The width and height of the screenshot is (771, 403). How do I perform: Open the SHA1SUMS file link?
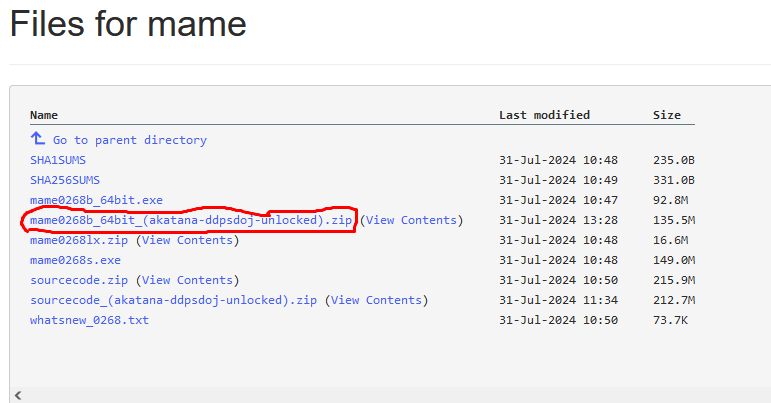(x=58, y=160)
